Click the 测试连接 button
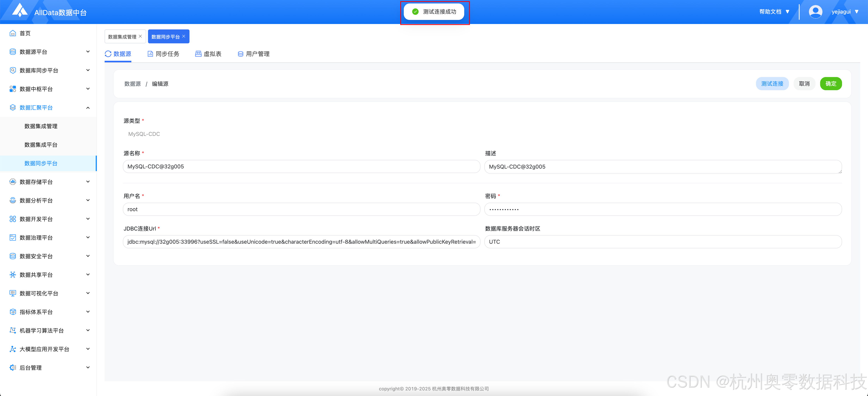Screen dimensions: 868x396 coord(772,83)
